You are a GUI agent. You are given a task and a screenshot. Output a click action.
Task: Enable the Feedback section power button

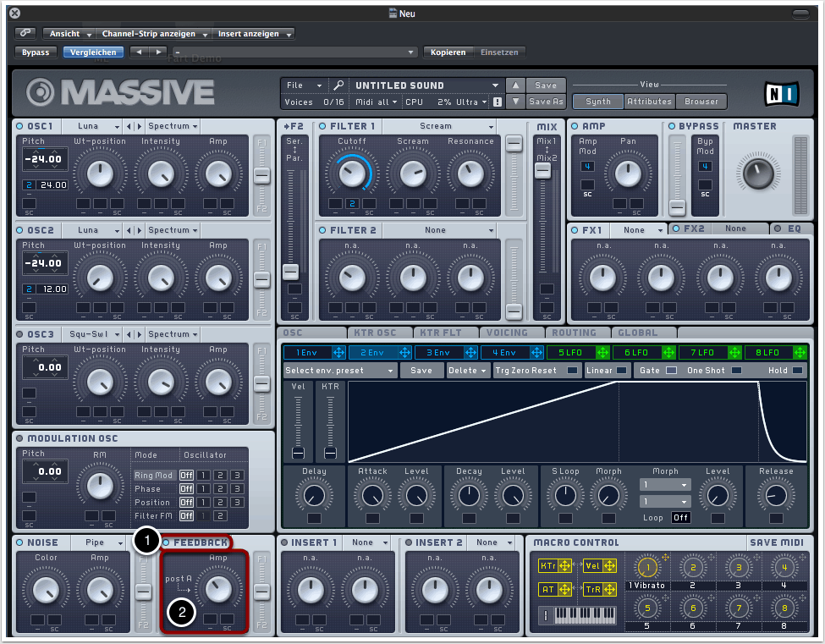tap(166, 542)
